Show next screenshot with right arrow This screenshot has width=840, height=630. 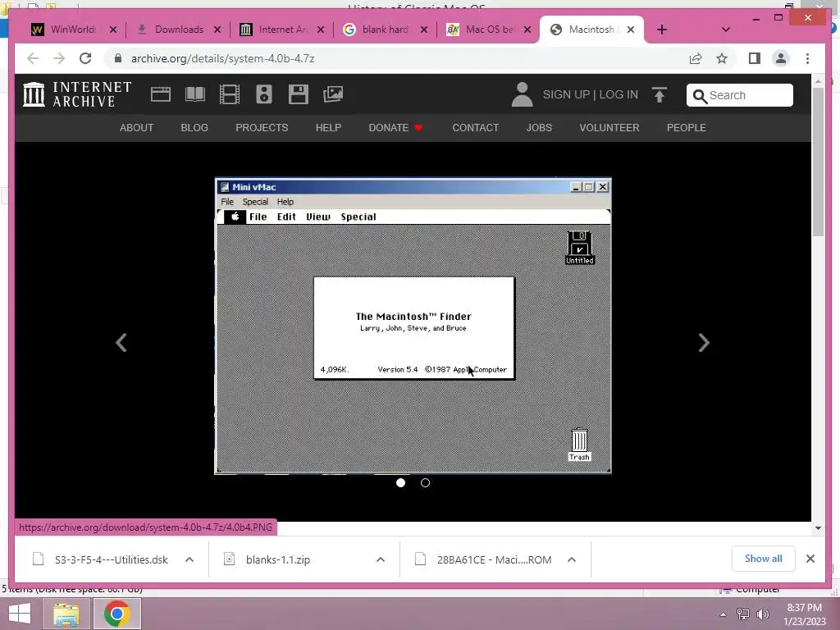point(704,343)
